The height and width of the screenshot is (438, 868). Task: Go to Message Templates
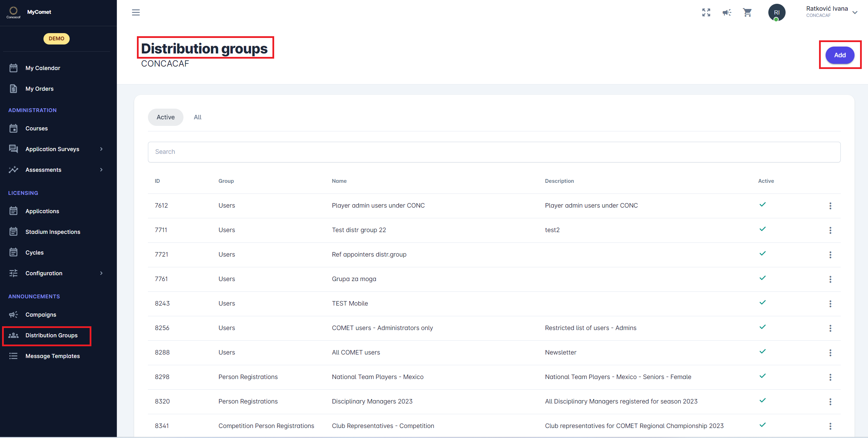52,356
